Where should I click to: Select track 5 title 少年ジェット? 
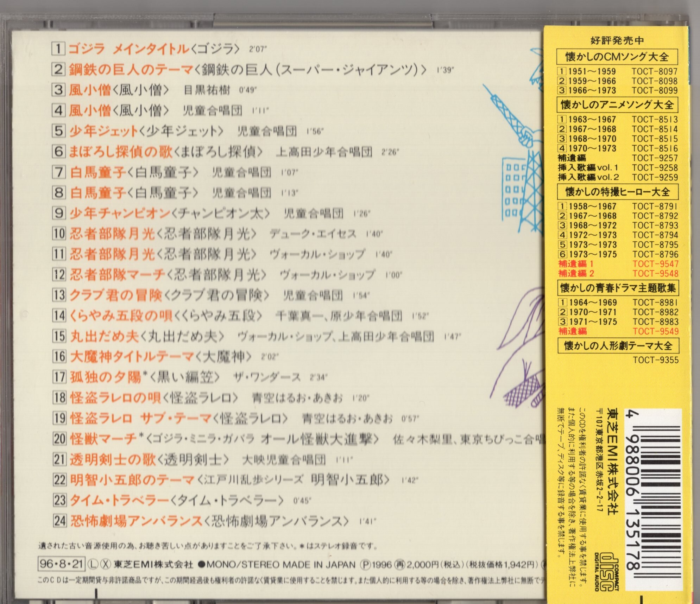pos(104,131)
